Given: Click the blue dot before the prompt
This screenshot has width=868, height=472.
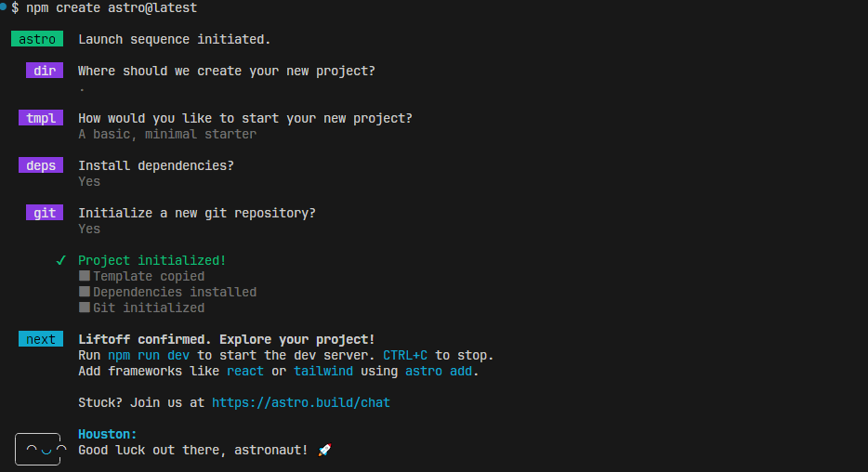Looking at the screenshot, I should [4, 7].
